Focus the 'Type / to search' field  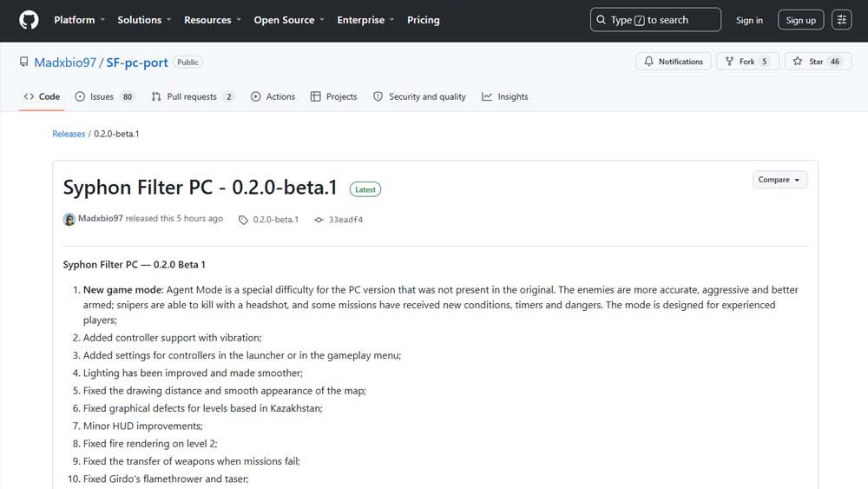tap(655, 20)
